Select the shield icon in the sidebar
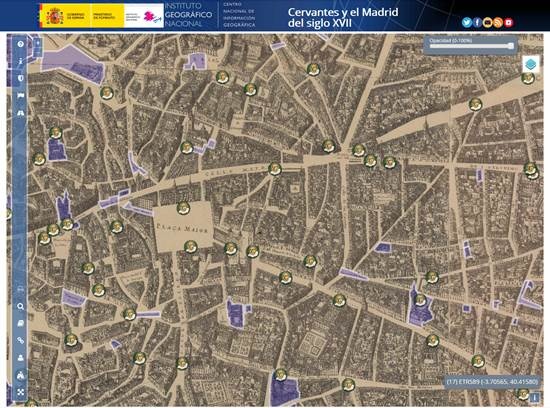 (x=21, y=78)
